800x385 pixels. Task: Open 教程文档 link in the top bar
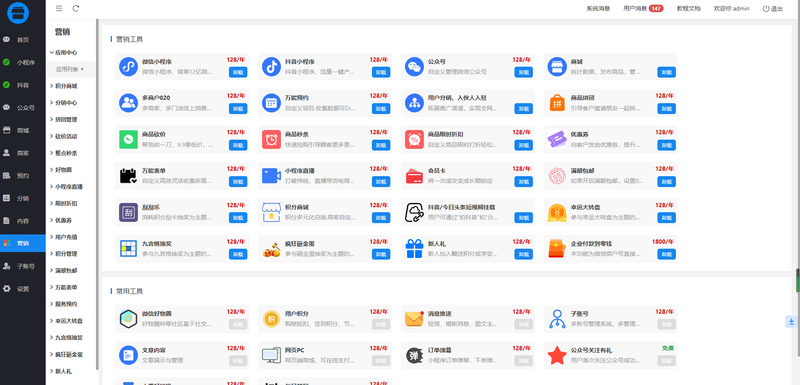click(x=689, y=9)
